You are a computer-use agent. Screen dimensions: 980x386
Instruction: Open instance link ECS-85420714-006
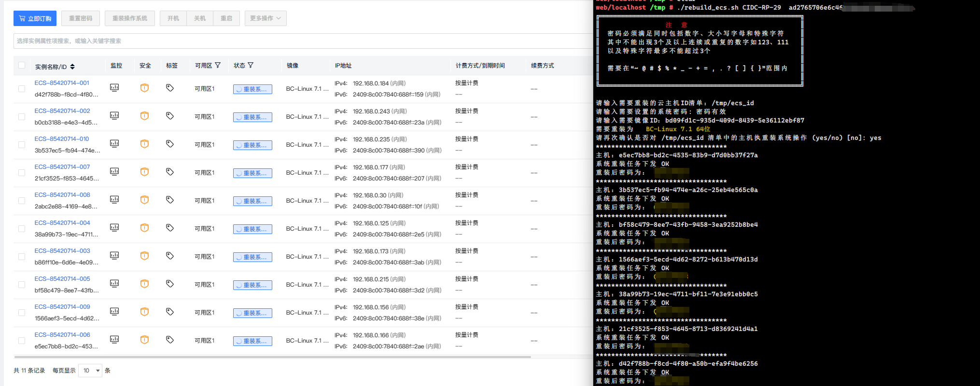(x=62, y=335)
